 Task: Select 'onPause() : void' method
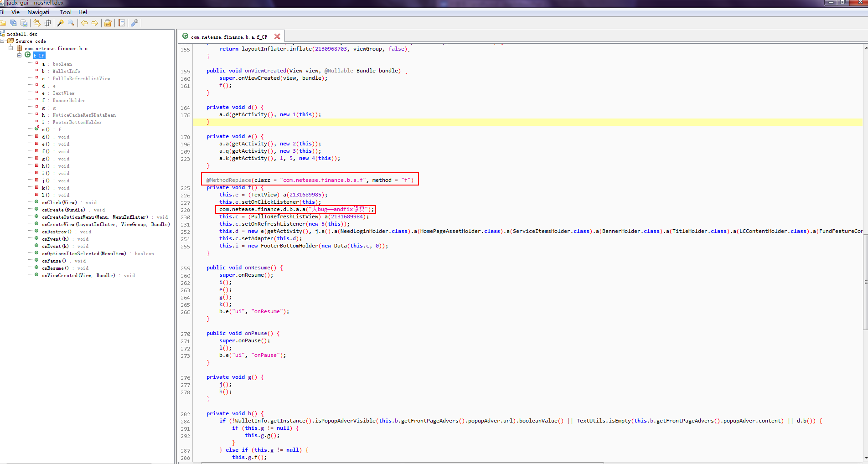coord(64,261)
